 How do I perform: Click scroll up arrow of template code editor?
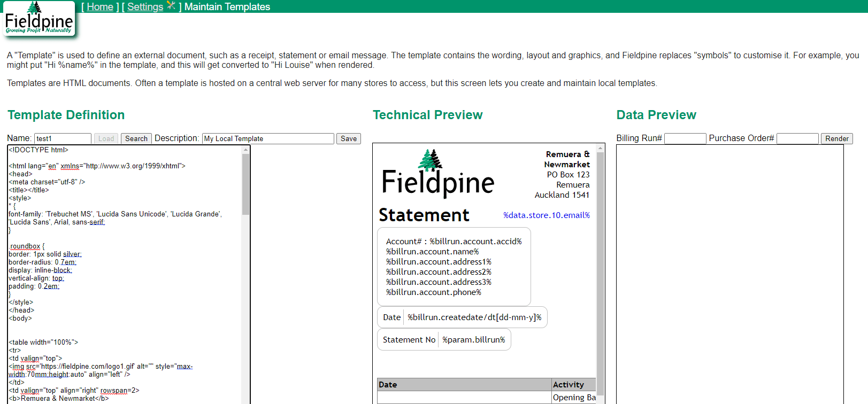click(x=245, y=150)
